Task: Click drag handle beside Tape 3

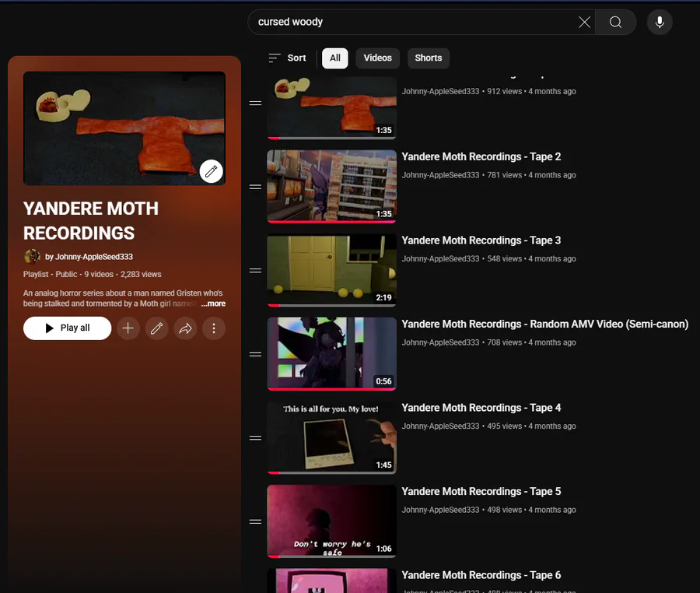Action: pos(255,271)
